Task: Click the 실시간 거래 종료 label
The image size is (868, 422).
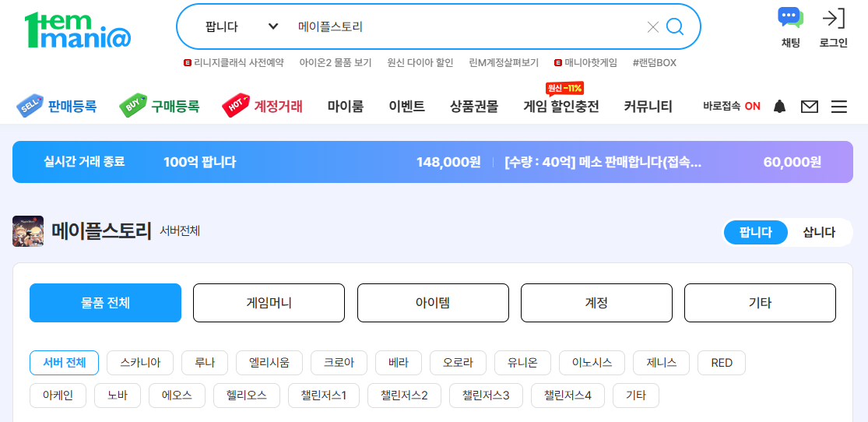Action: pos(84,162)
